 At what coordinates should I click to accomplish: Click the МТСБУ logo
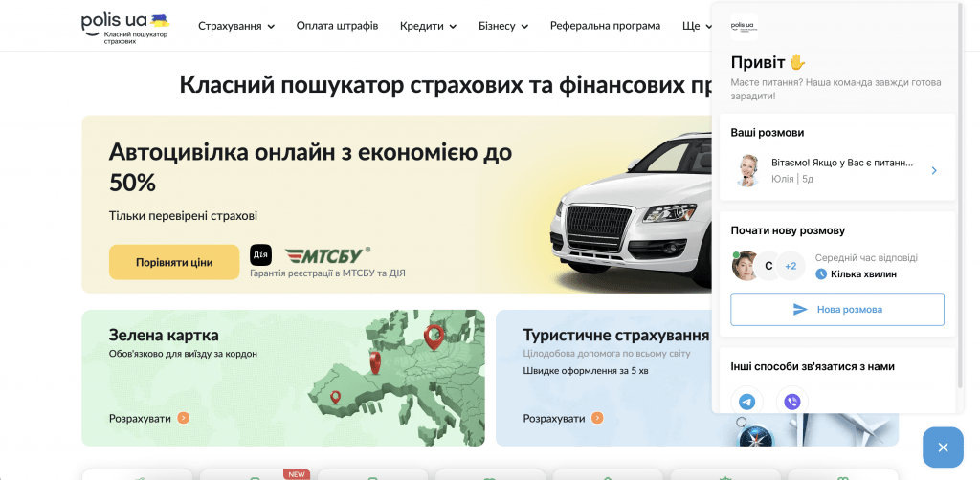pos(327,255)
